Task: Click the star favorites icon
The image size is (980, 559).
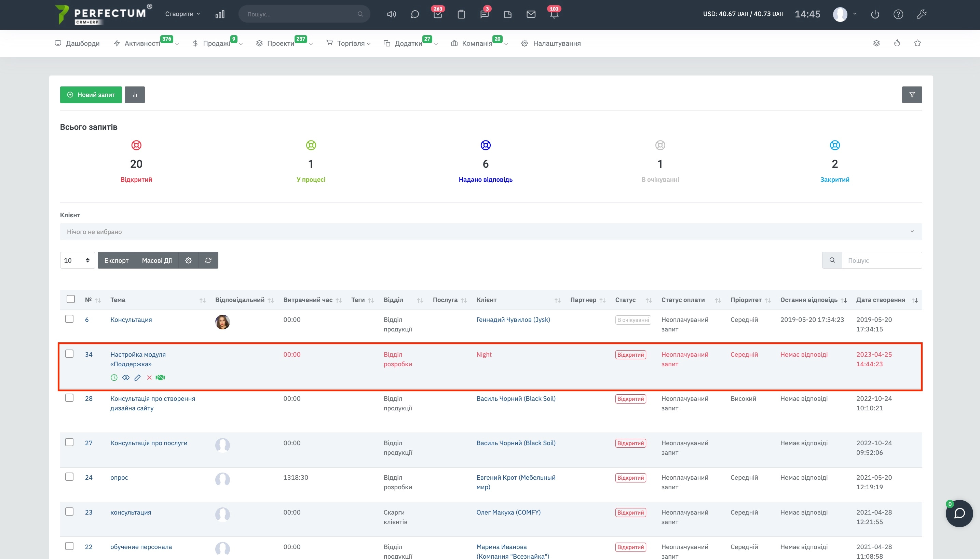Action: tap(917, 43)
